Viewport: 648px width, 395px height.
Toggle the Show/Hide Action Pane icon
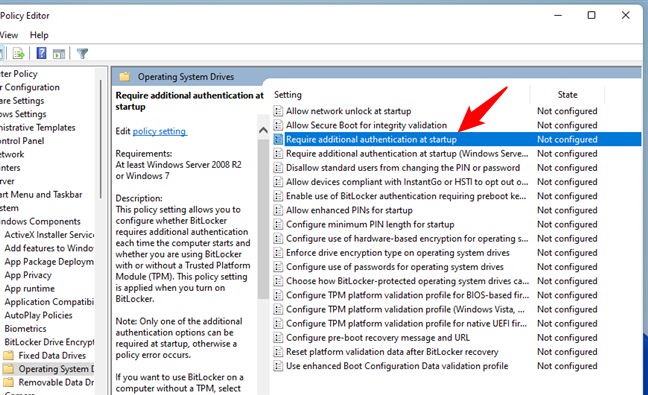[x=59, y=54]
